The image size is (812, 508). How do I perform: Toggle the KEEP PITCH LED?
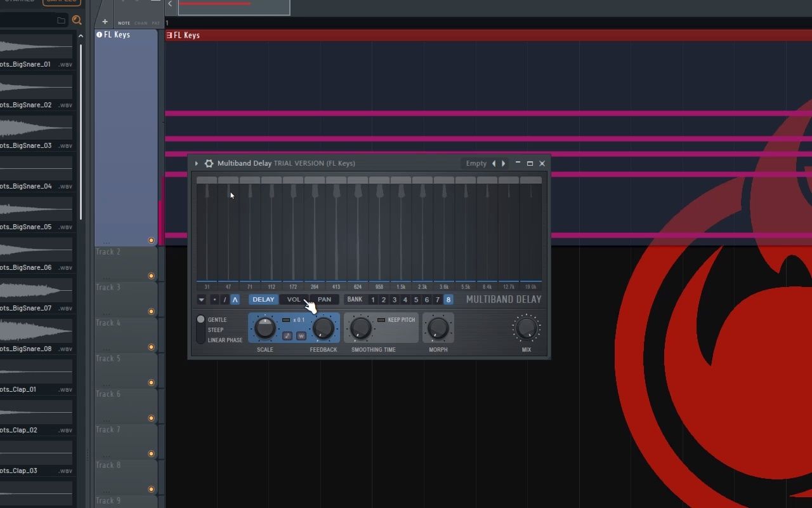tap(381, 320)
